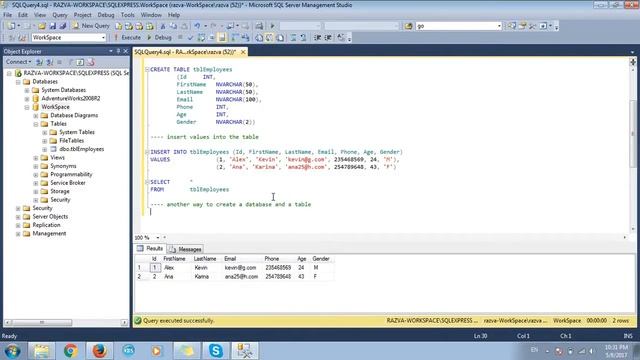
Task: Click the Windows Start button
Action: (x=12, y=351)
